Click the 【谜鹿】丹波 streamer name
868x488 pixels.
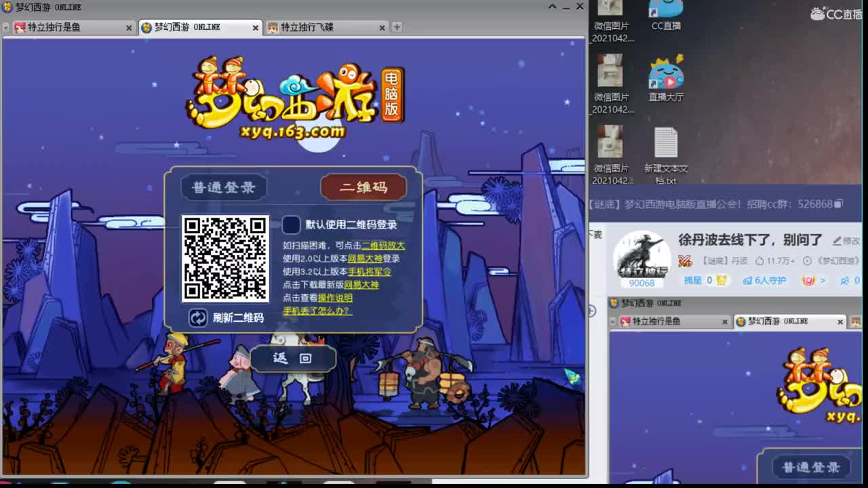point(724,261)
